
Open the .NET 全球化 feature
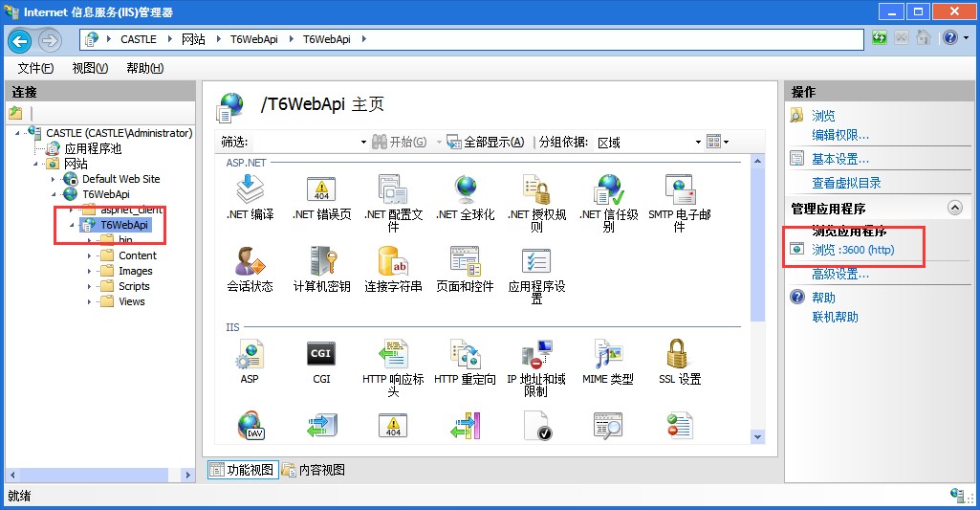tap(465, 198)
